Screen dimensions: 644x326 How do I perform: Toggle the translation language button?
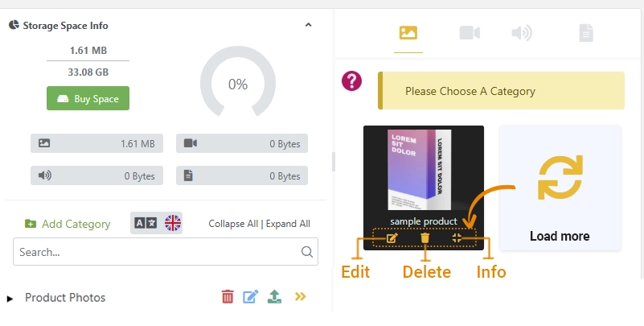tap(146, 223)
